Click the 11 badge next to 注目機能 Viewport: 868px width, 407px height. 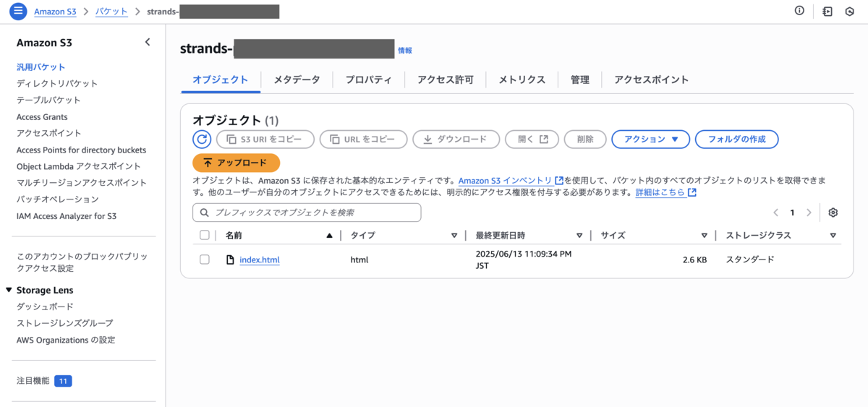63,381
